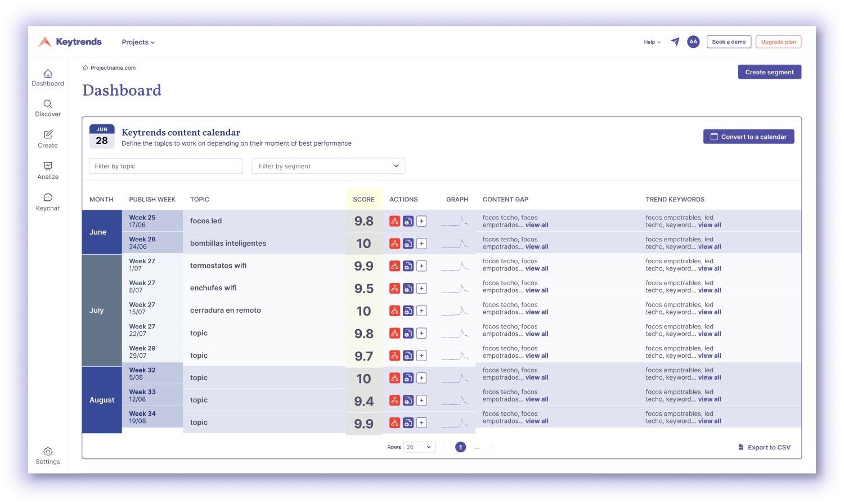This screenshot has width=844, height=504.
Task: Open Dashboard in the sidebar
Action: (48, 78)
